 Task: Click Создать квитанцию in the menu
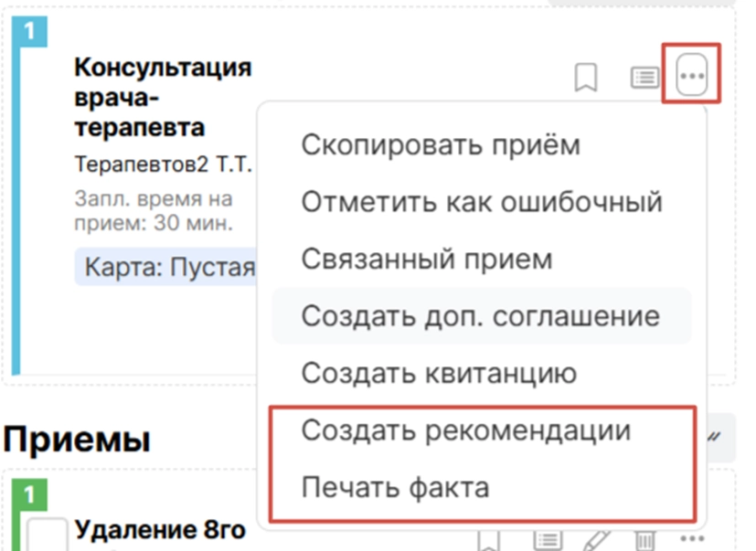(439, 373)
